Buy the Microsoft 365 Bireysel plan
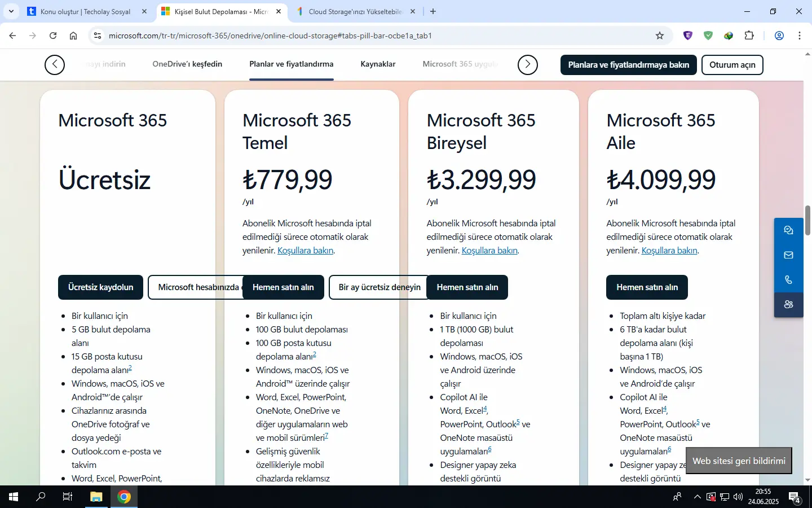The height and width of the screenshot is (508, 812). [x=467, y=287]
